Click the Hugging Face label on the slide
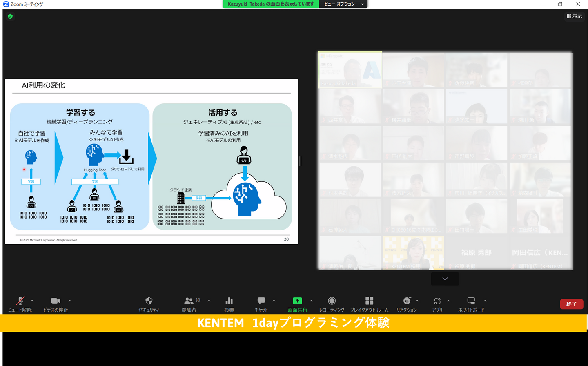The height and width of the screenshot is (366, 588). pyautogui.click(x=95, y=170)
